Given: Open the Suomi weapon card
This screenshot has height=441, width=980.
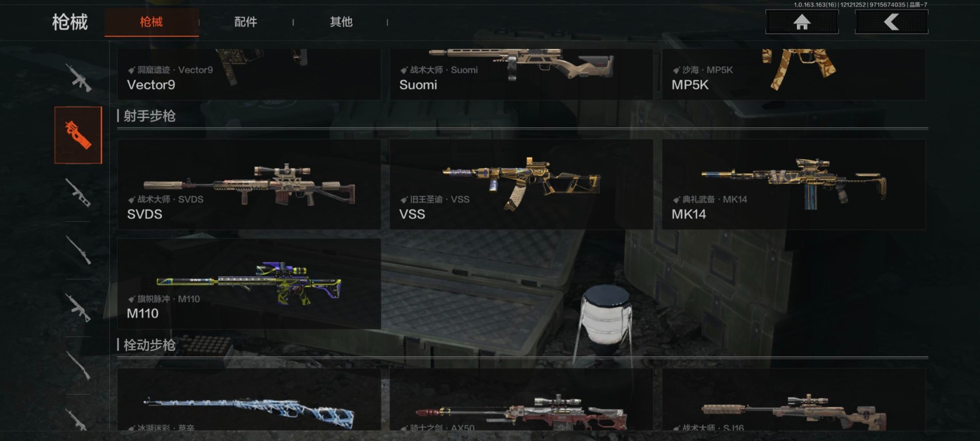Looking at the screenshot, I should point(521,75).
